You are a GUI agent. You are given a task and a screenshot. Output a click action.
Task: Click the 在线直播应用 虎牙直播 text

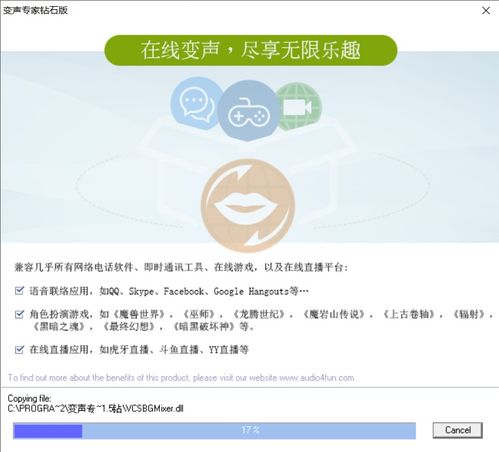[139, 350]
